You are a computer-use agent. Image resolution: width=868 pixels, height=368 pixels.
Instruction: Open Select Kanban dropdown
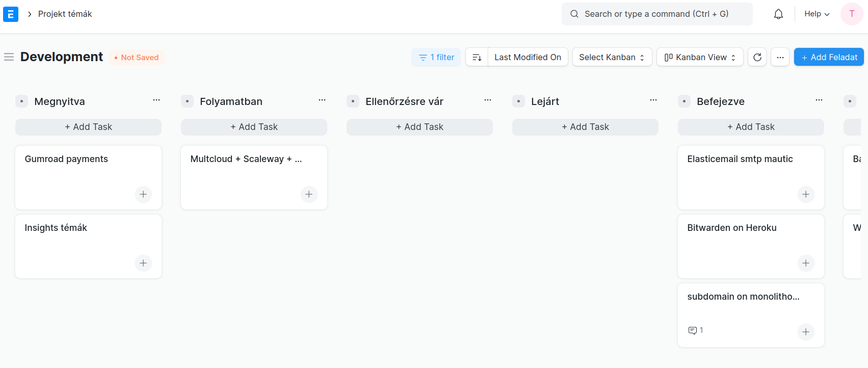pos(612,57)
